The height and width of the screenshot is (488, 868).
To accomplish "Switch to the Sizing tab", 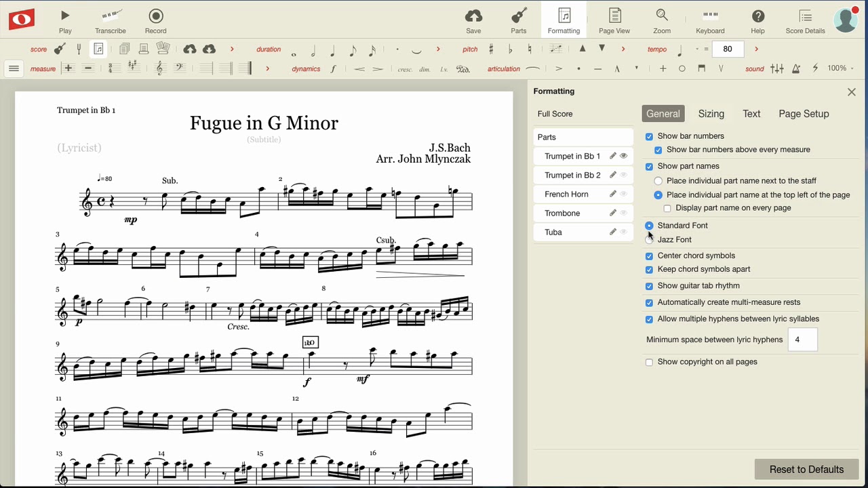I will (x=711, y=114).
